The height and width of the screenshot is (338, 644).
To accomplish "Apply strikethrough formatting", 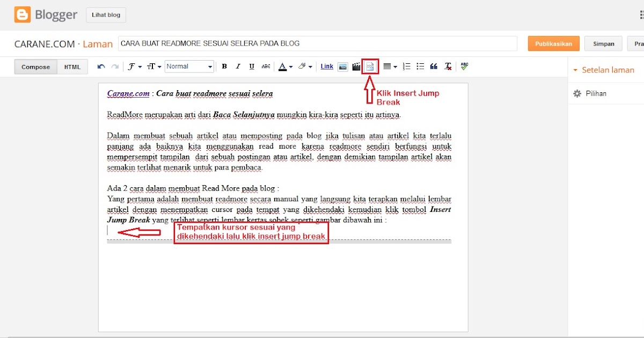I will pos(266,67).
